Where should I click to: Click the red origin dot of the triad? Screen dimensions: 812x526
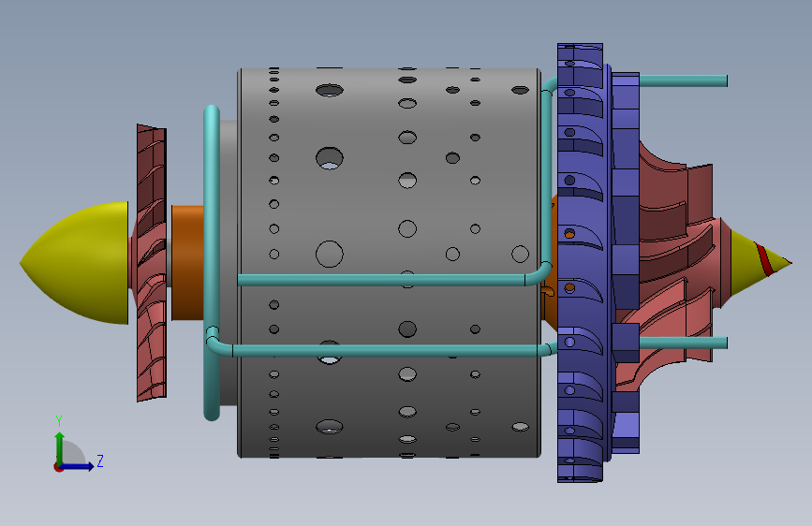(x=58, y=467)
